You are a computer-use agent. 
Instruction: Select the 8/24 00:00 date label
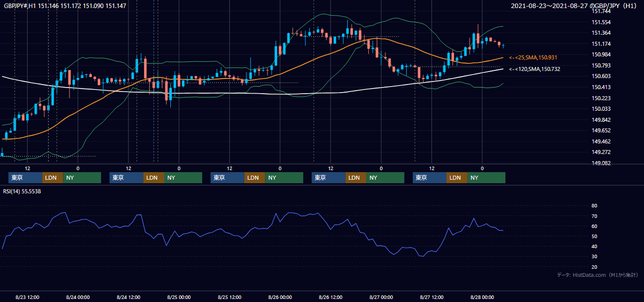78,297
